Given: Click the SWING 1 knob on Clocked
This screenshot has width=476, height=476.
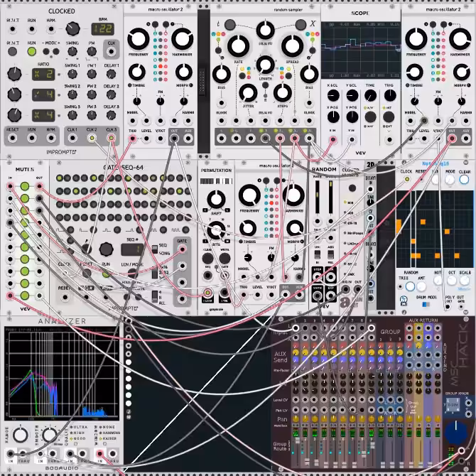Looking at the screenshot, I should pyautogui.click(x=72, y=74).
